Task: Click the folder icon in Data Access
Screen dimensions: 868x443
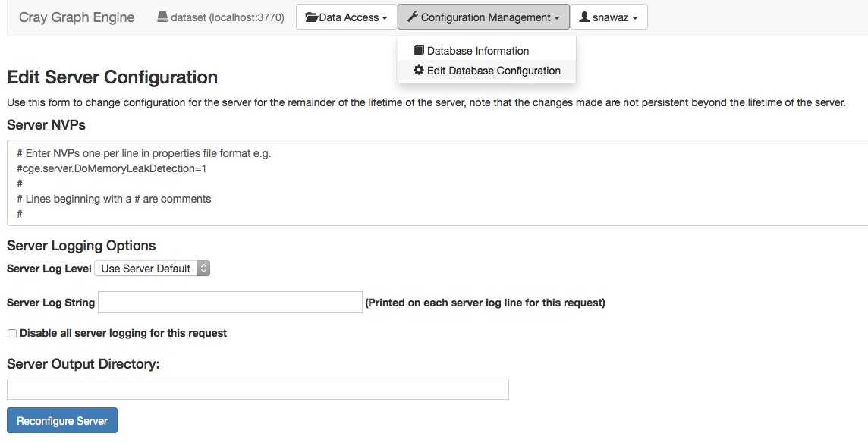Action: [x=311, y=17]
